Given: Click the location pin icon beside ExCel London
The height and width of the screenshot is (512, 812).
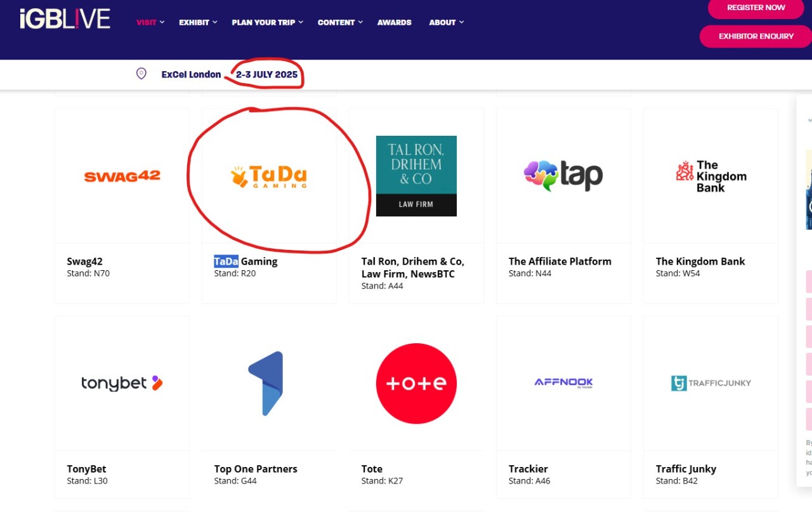Looking at the screenshot, I should coord(141,74).
